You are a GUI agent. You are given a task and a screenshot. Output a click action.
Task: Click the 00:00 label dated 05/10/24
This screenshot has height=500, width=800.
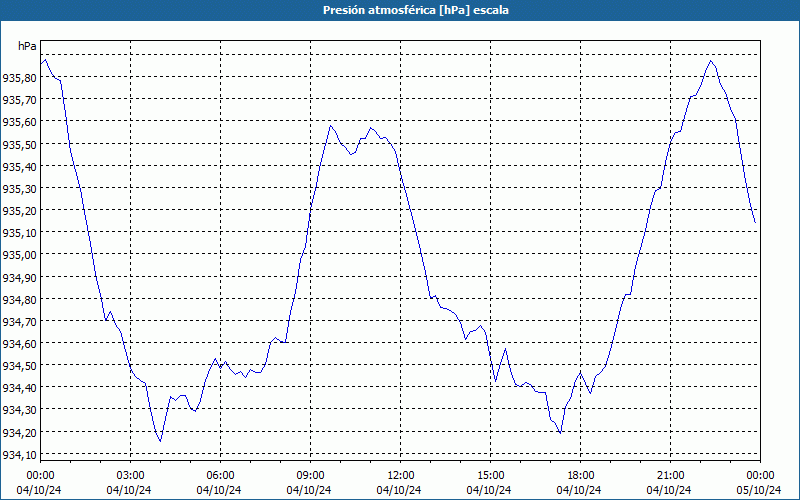click(760, 475)
